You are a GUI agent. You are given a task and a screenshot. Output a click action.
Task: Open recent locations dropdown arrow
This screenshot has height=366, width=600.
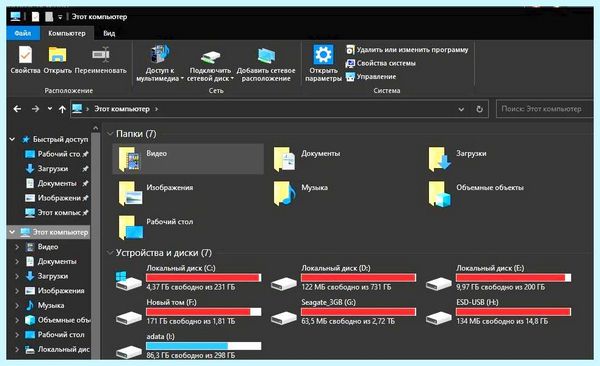[x=50, y=109]
